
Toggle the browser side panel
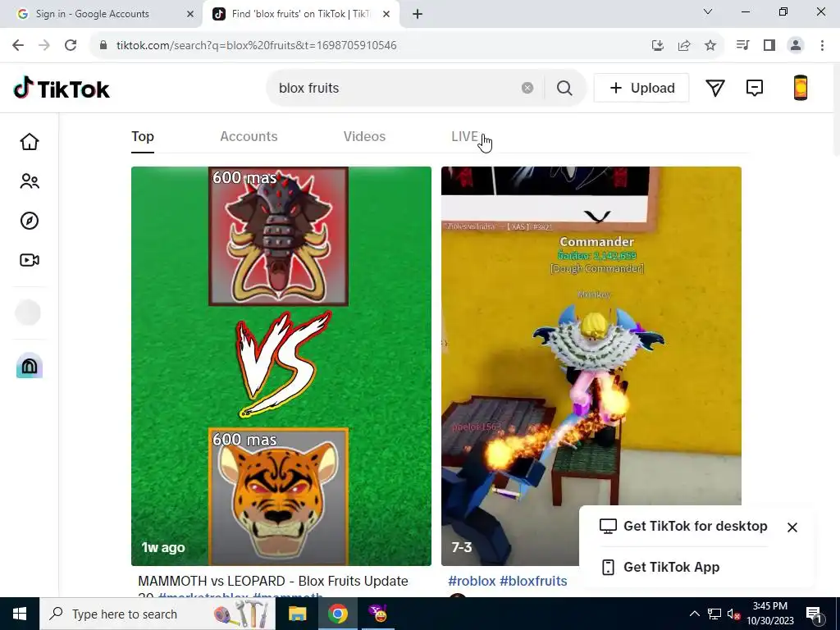click(x=769, y=45)
